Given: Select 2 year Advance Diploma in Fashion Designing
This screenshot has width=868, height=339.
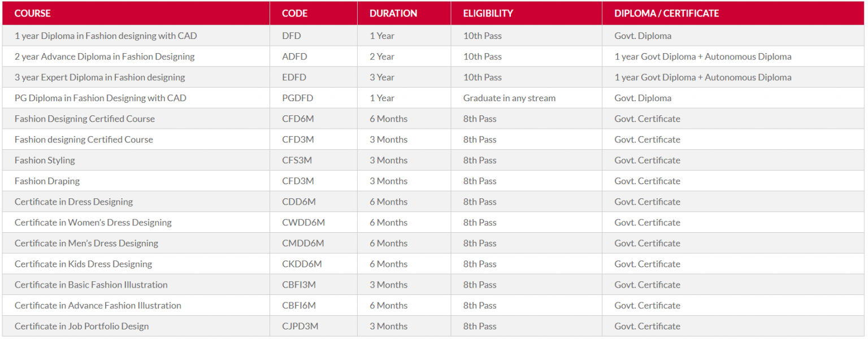Looking at the screenshot, I should pyautogui.click(x=105, y=56).
